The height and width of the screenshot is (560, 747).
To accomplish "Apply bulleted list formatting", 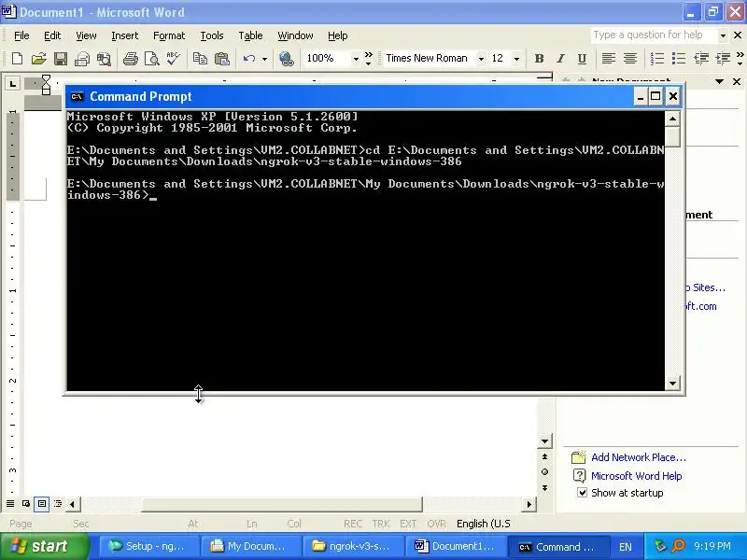I will [x=679, y=59].
